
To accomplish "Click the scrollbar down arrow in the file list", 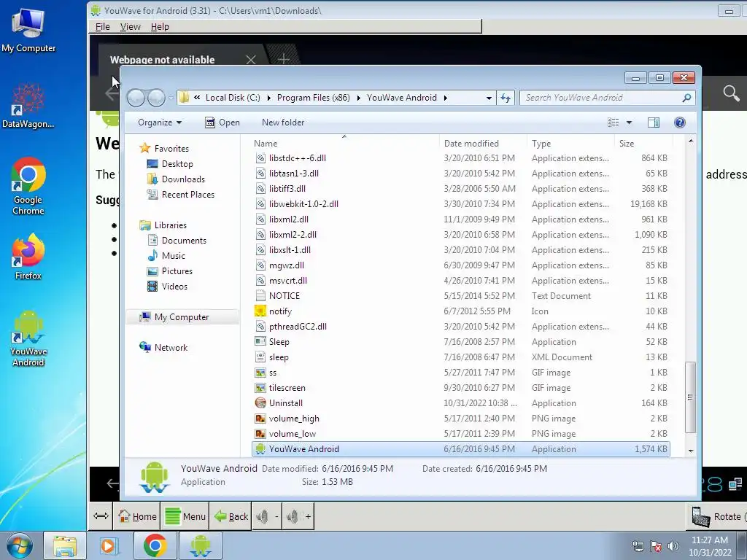I will coord(691,451).
